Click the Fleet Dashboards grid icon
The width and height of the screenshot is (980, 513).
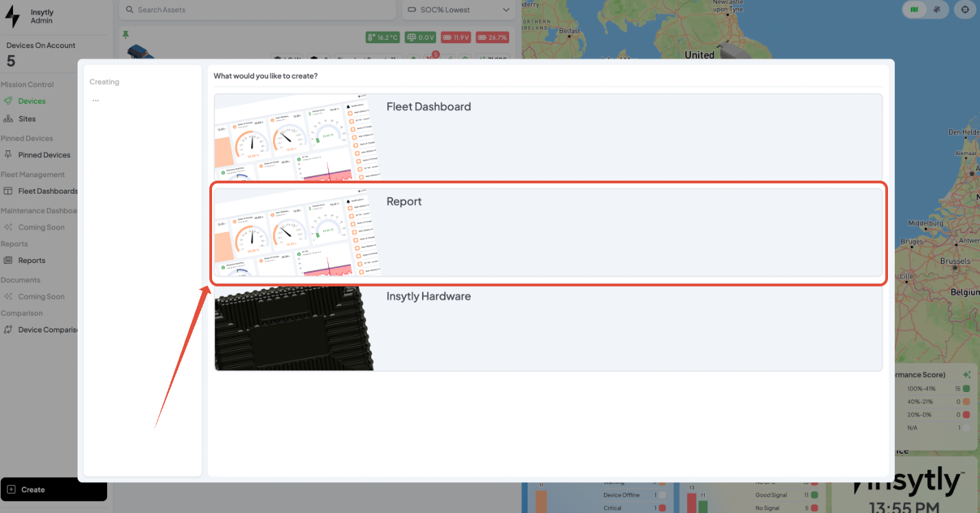tap(8, 191)
